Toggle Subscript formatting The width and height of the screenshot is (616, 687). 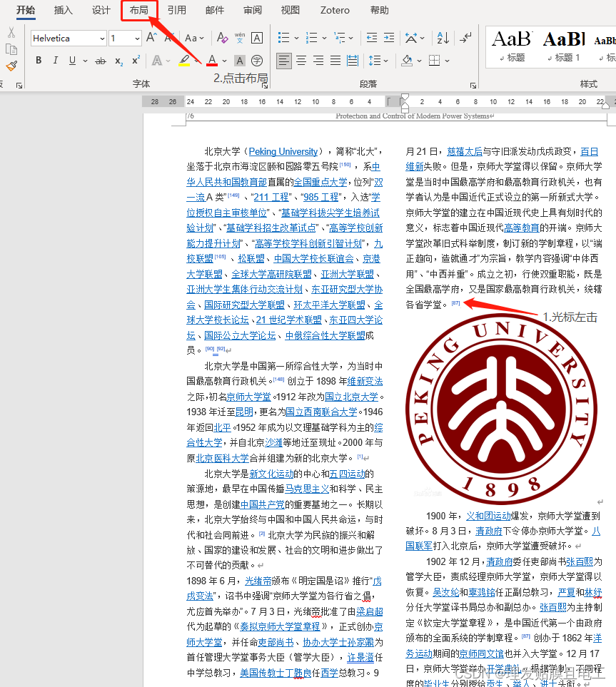coord(118,61)
